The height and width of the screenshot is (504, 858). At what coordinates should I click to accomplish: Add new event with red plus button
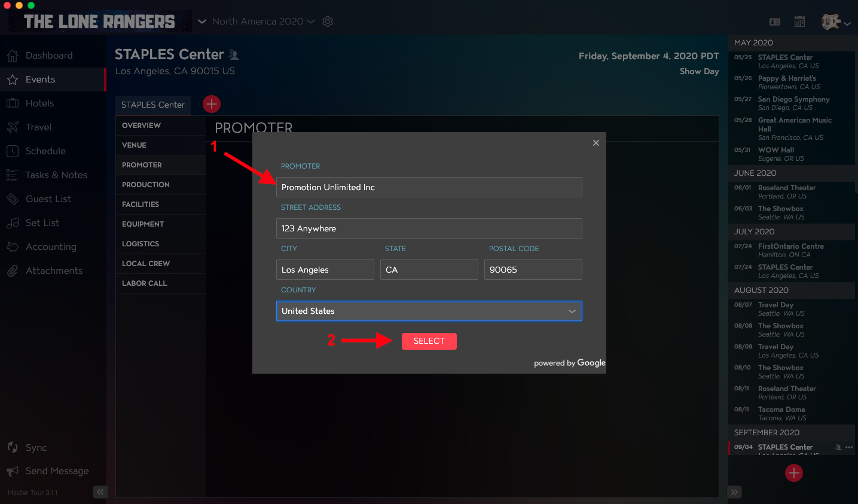pos(794,473)
